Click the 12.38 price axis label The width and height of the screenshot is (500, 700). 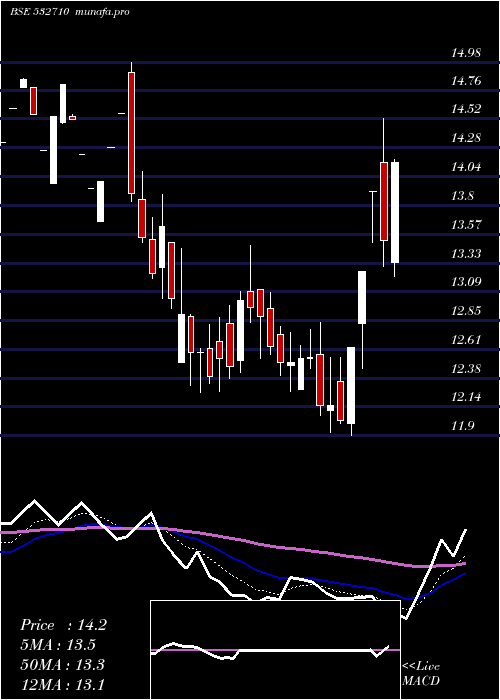[x=466, y=369]
